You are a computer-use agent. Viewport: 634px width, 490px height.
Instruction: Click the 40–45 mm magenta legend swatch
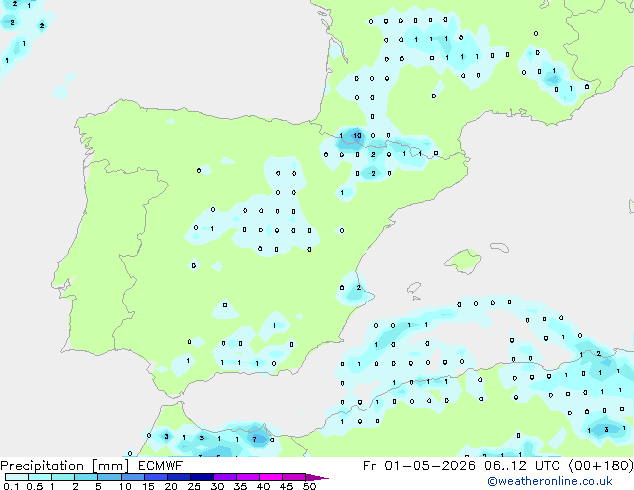[x=271, y=477]
